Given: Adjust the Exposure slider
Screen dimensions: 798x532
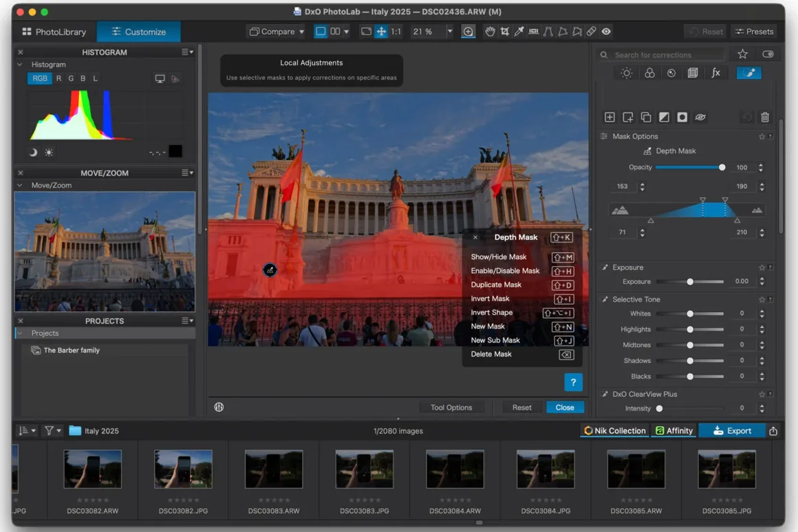Looking at the screenshot, I should [690, 282].
